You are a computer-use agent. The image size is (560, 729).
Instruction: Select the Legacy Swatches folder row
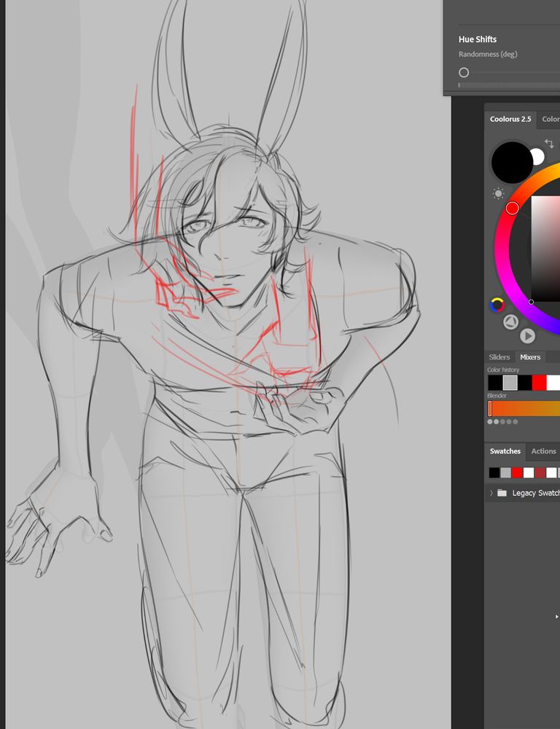tap(522, 493)
